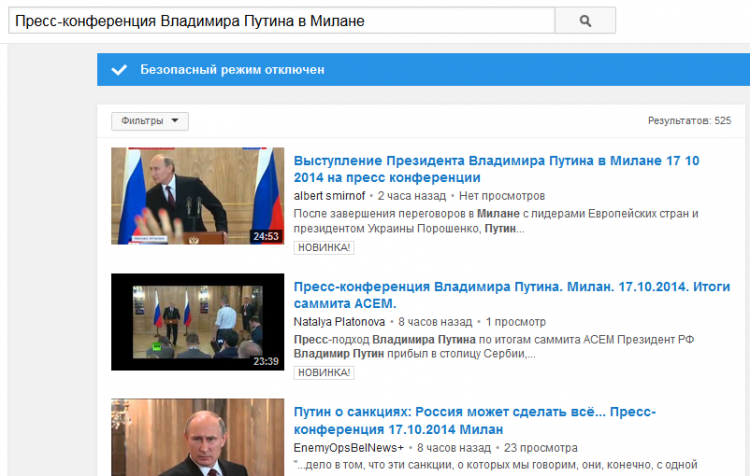The image size is (750, 476).
Task: Click the third thumbnail with close-up portrait
Action: (198, 437)
